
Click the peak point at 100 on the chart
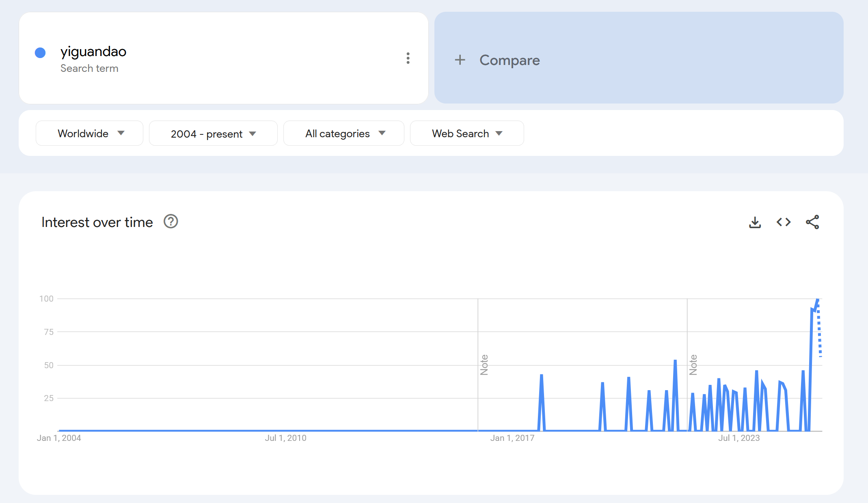818,299
